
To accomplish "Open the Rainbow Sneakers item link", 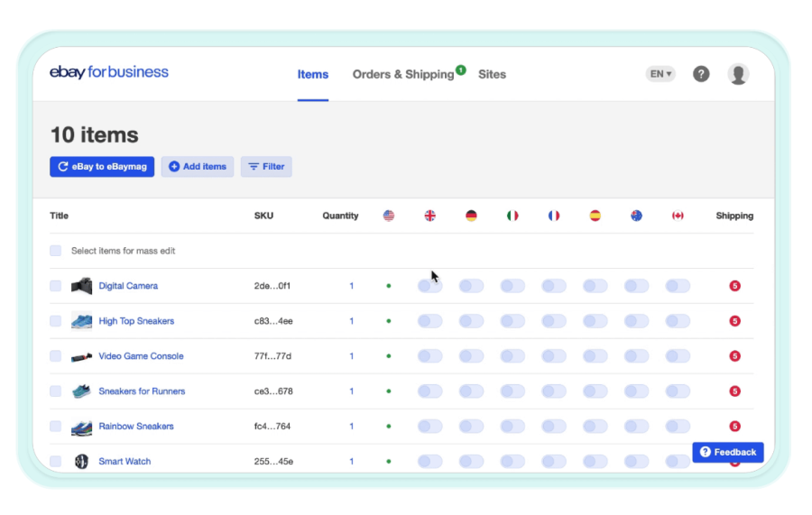I will click(x=136, y=426).
